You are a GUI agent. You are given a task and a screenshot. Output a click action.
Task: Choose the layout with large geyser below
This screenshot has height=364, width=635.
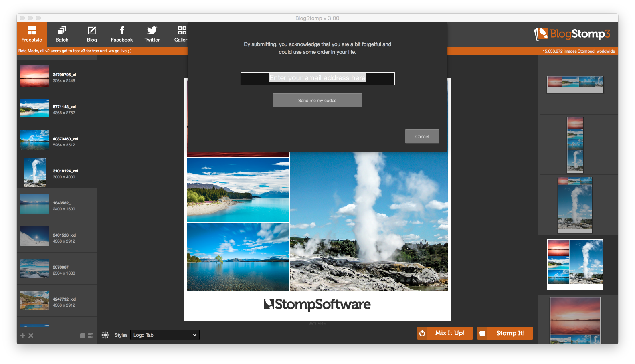(x=575, y=205)
